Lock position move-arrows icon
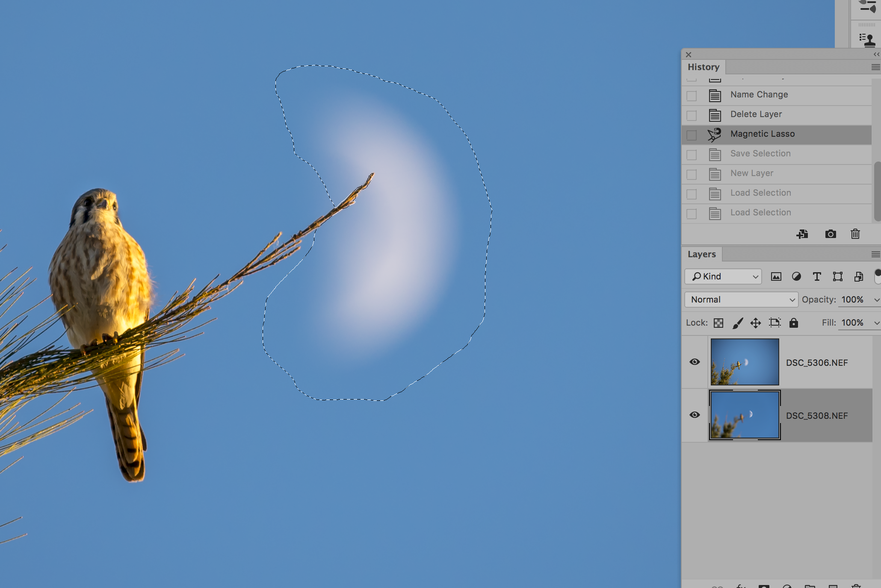The image size is (881, 588). tap(756, 323)
